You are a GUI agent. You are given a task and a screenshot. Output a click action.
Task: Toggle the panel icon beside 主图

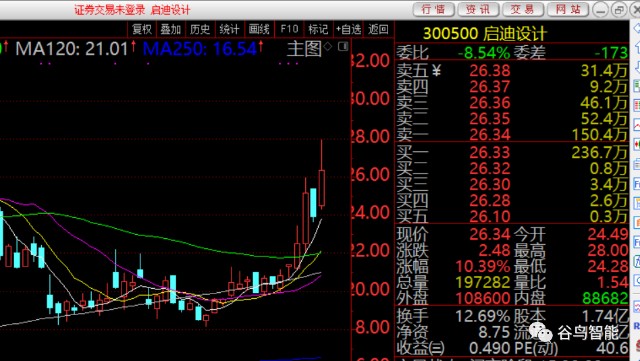pos(343,47)
